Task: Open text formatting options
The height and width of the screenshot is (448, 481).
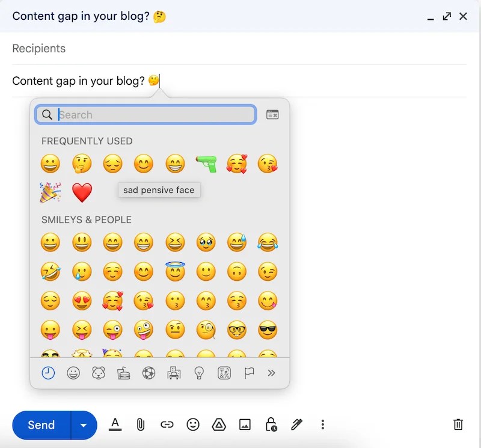Action: [x=115, y=425]
